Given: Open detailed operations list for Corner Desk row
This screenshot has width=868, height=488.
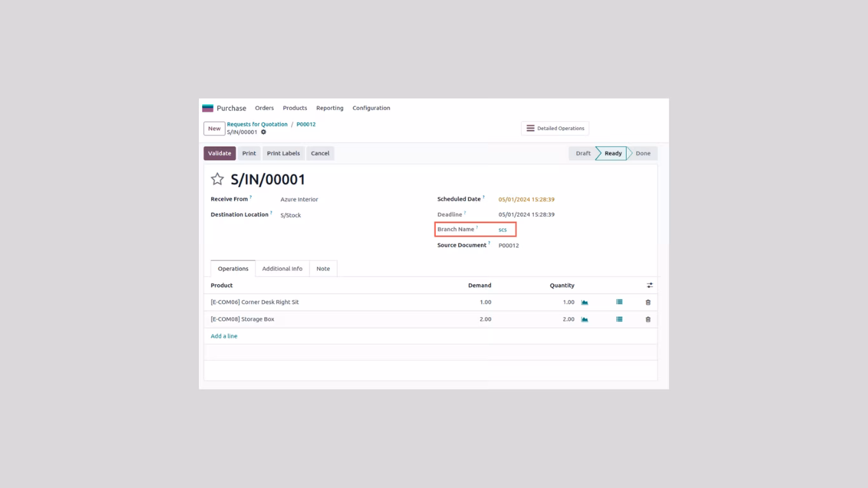Looking at the screenshot, I should (x=620, y=302).
